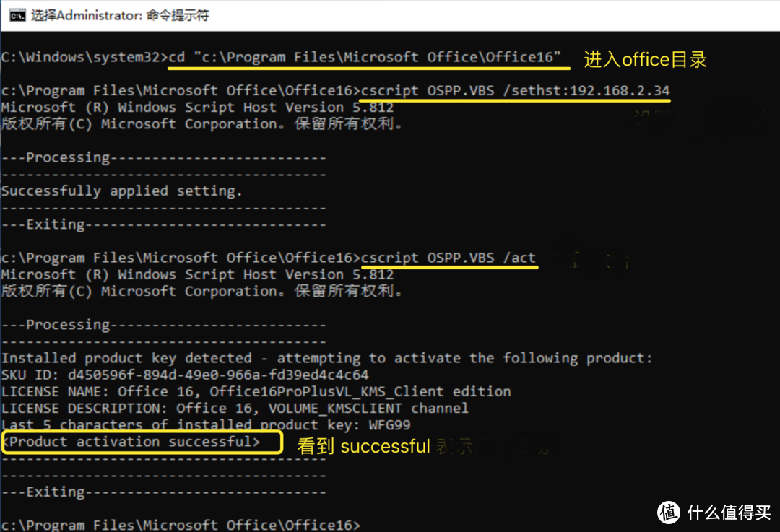Click the first '---Processing---' line
Image resolution: width=780 pixels, height=532 pixels.
(164, 157)
